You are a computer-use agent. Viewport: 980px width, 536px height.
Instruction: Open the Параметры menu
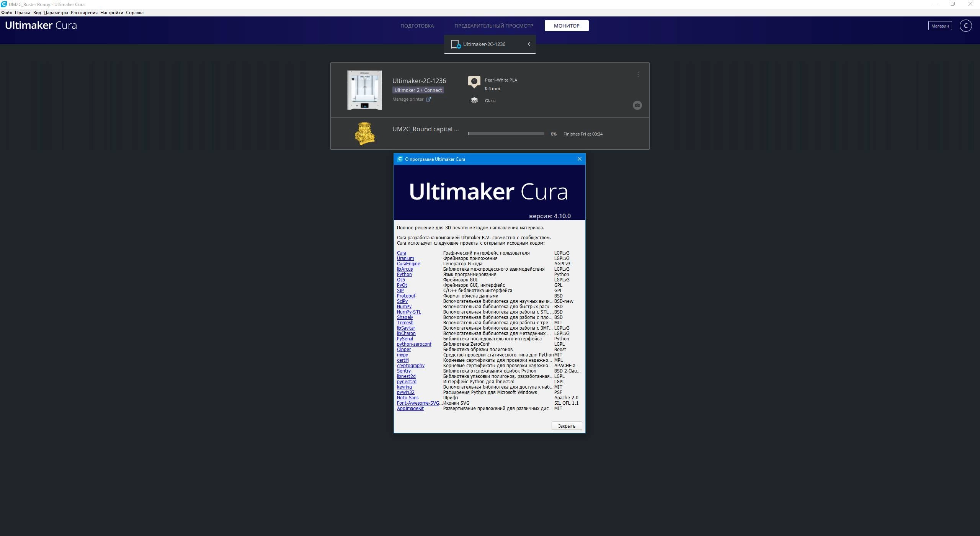pos(56,13)
